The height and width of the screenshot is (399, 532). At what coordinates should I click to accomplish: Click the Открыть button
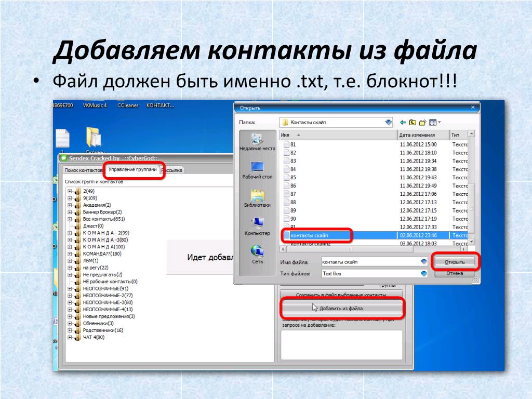coord(455,262)
